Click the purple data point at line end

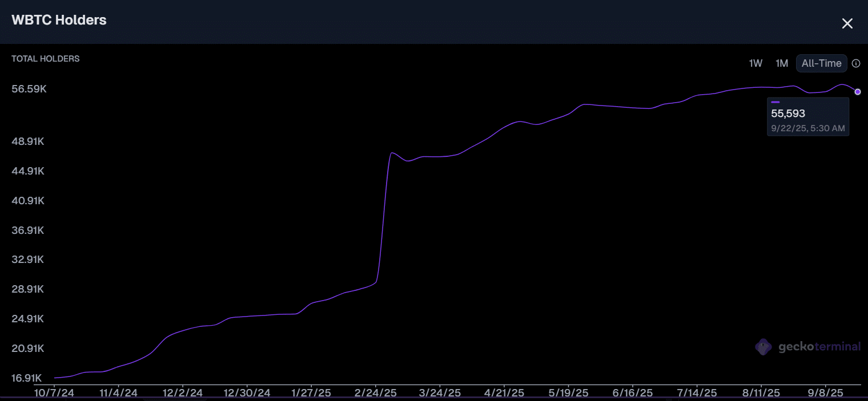tap(857, 92)
